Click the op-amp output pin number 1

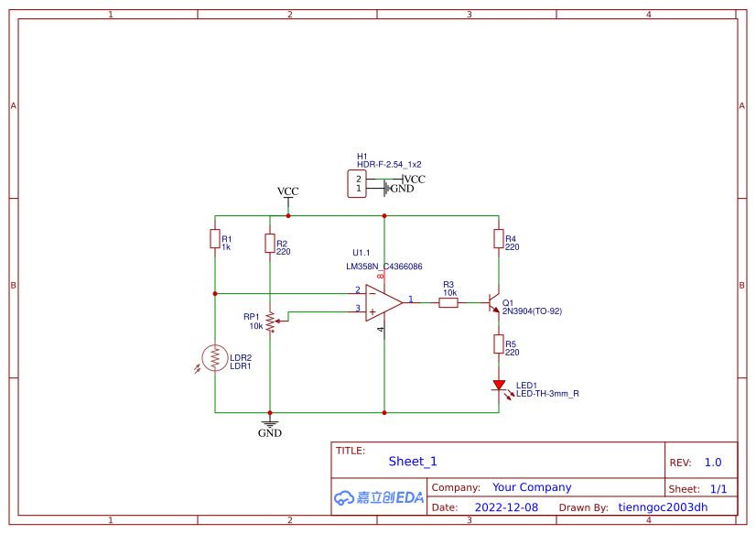coord(411,300)
